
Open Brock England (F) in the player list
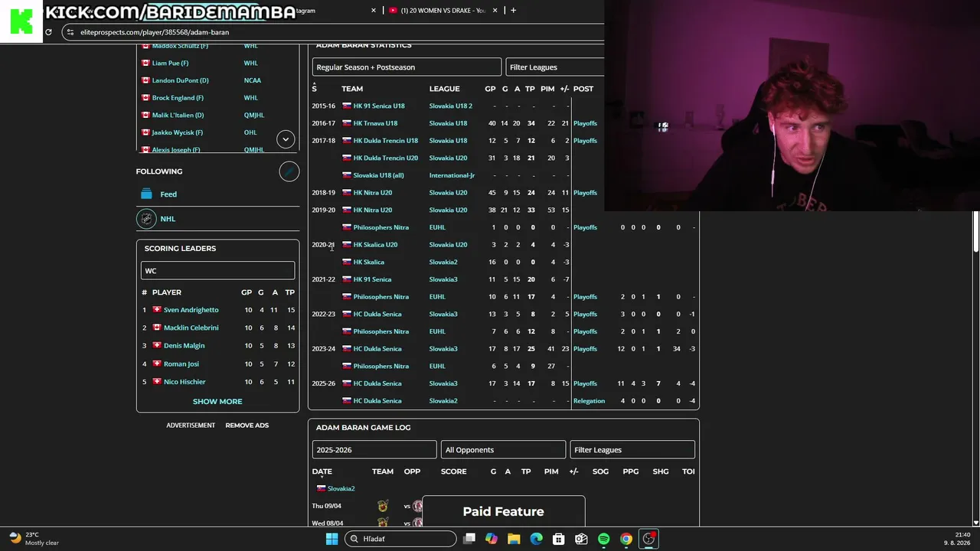click(x=178, y=98)
